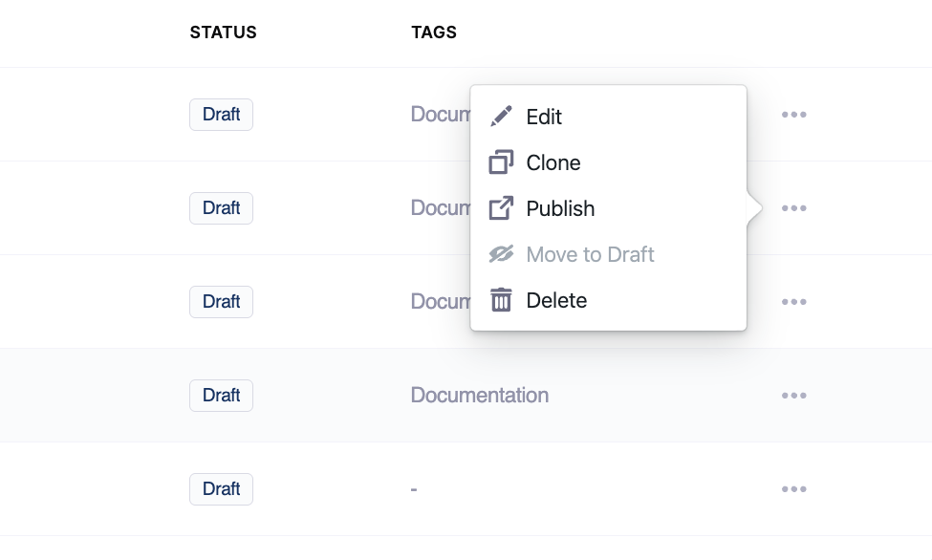The width and height of the screenshot is (932, 560).
Task: Open the three-dot menu in the first row
Action: pyautogui.click(x=793, y=115)
